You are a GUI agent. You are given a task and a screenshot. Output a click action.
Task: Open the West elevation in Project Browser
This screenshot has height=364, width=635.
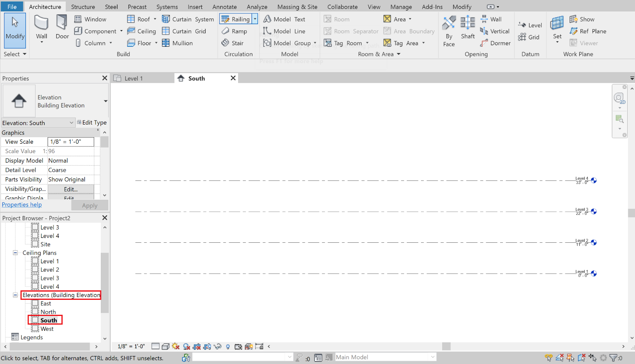(47, 329)
